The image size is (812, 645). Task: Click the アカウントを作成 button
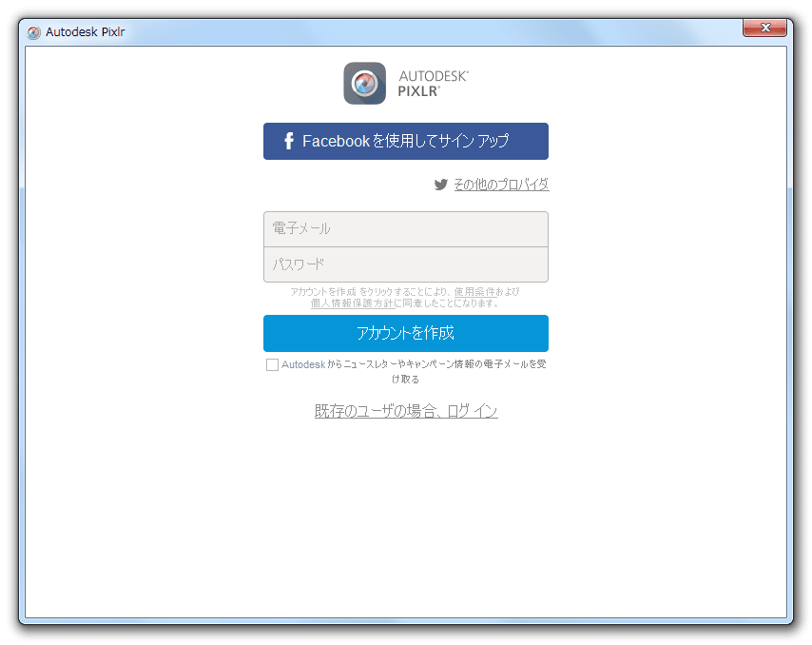(405, 333)
